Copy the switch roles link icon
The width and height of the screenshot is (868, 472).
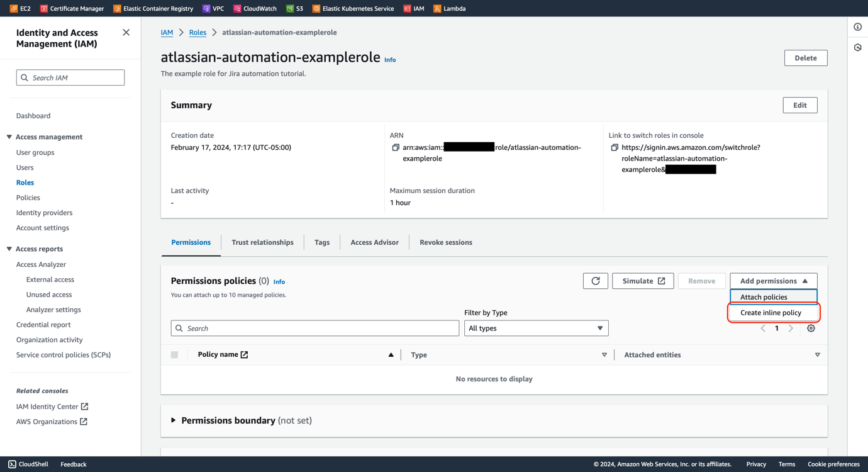pyautogui.click(x=615, y=147)
